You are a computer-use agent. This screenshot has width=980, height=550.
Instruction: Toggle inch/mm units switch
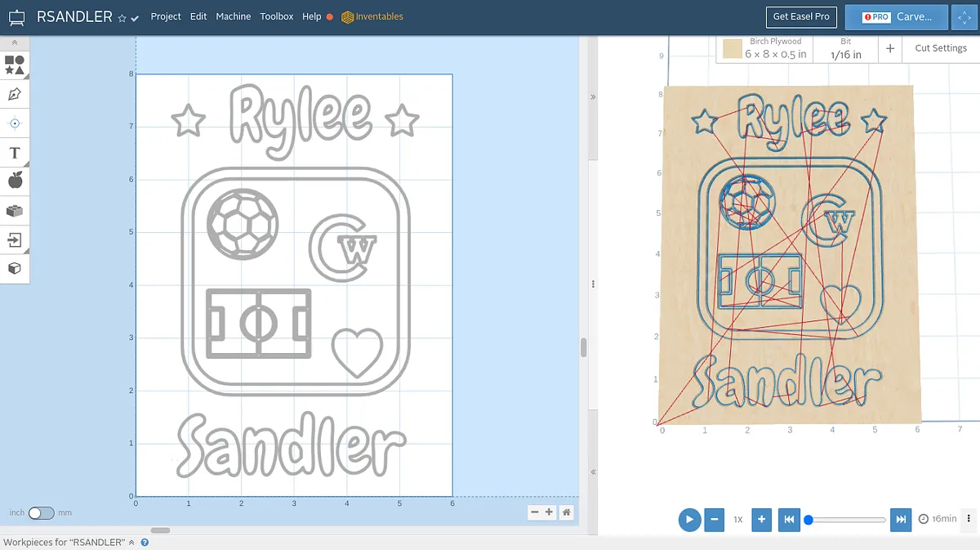coord(41,512)
